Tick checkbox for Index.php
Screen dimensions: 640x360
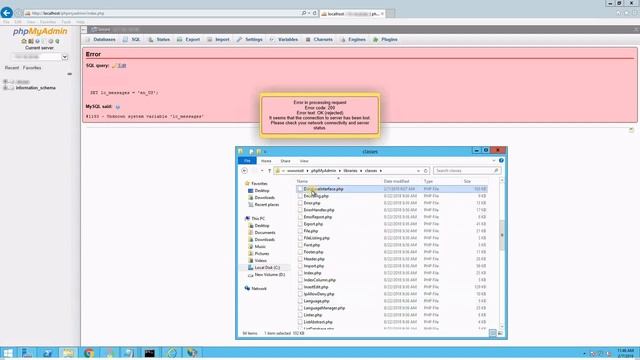coord(300,273)
